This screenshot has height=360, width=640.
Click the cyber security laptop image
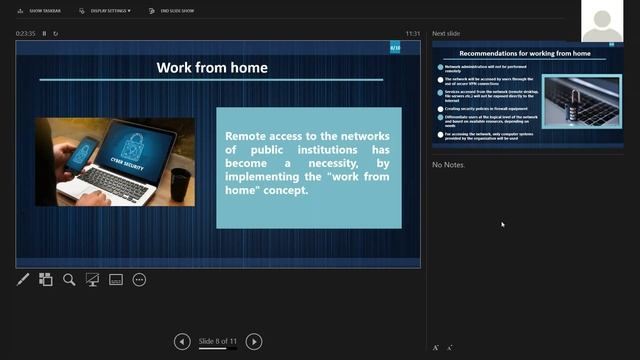(x=115, y=162)
